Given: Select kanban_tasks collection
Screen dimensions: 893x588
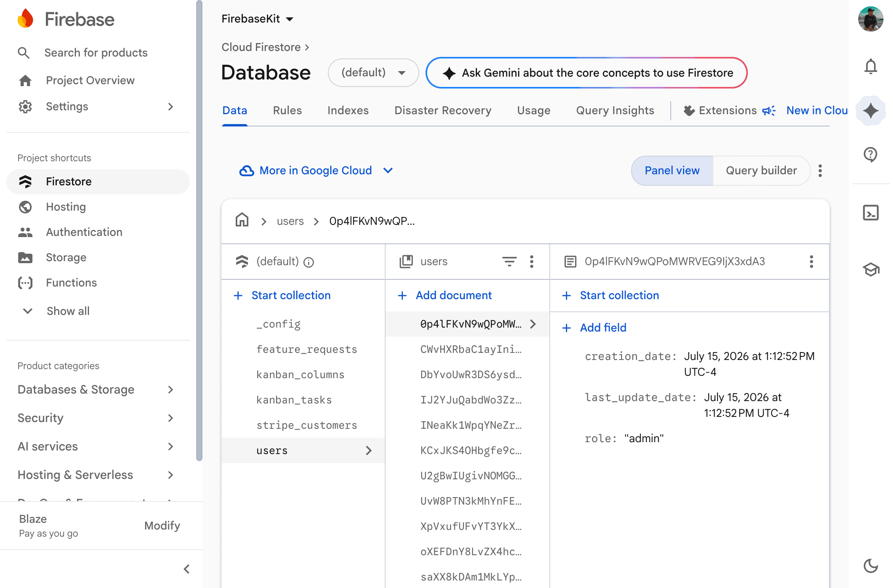Looking at the screenshot, I should point(294,400).
